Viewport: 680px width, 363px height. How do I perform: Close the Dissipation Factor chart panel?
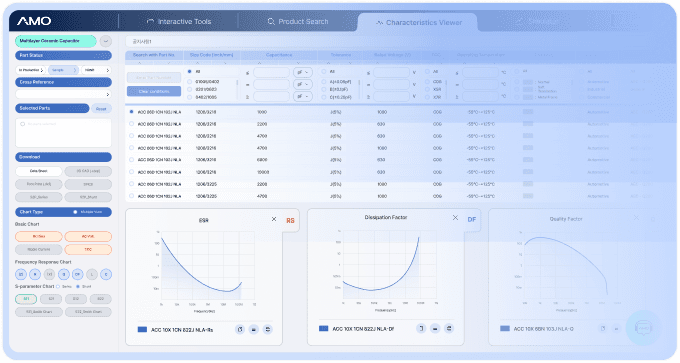(x=455, y=218)
